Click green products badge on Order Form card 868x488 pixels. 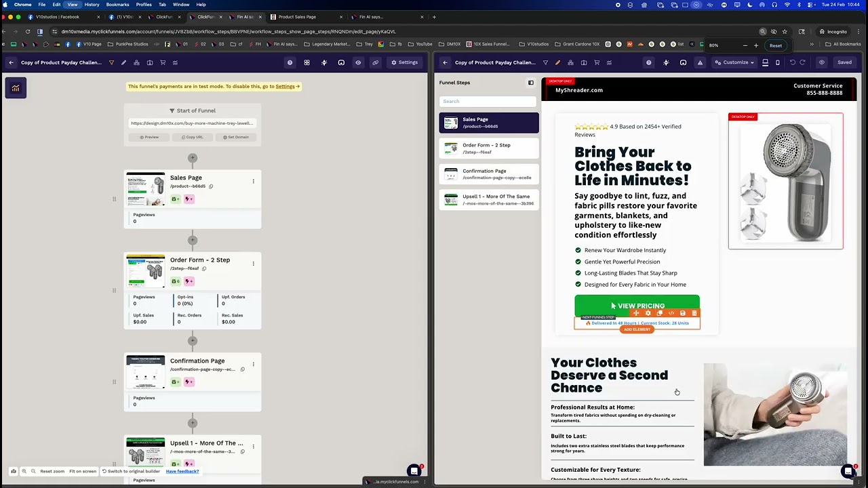176,281
